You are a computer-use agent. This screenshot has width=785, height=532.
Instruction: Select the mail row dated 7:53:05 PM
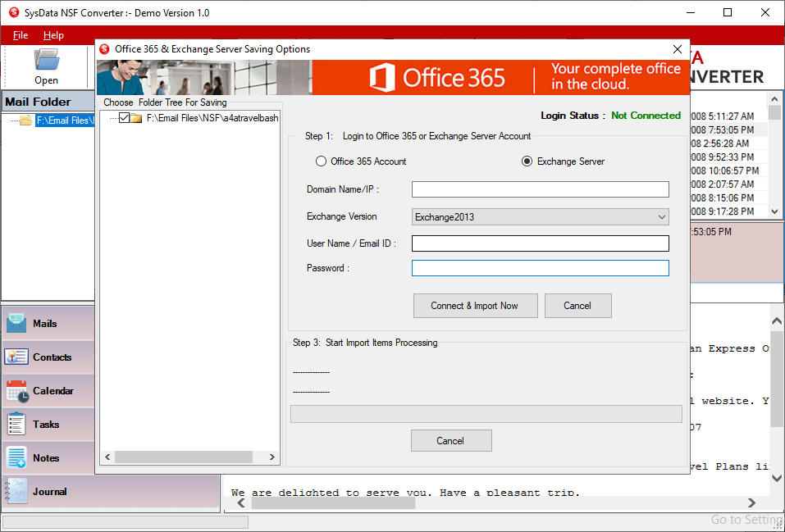click(728, 130)
